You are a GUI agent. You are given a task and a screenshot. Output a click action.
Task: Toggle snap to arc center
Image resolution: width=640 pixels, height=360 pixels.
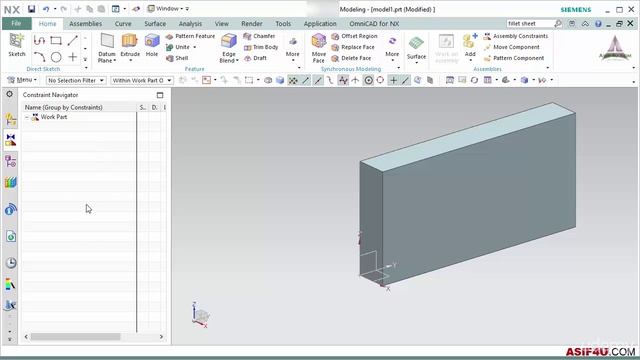(368, 80)
